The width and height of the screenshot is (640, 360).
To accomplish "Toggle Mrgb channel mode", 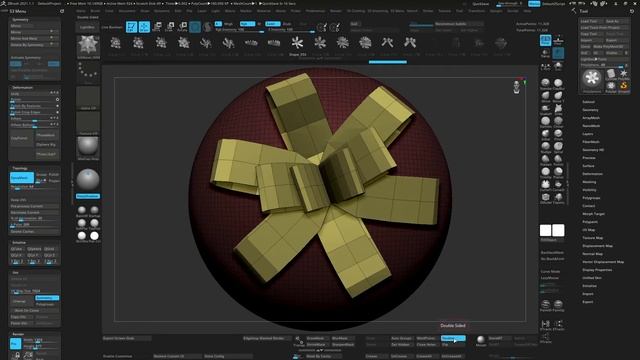I will point(229,24).
